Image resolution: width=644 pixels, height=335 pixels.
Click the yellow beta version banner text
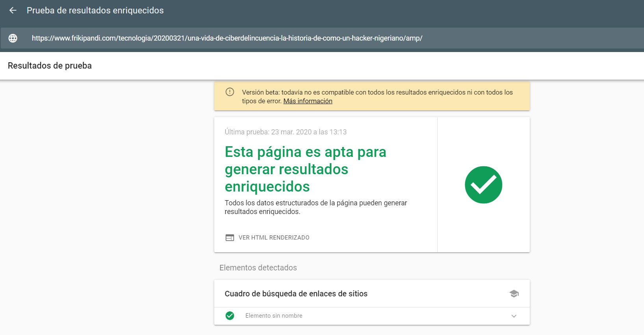tap(377, 93)
